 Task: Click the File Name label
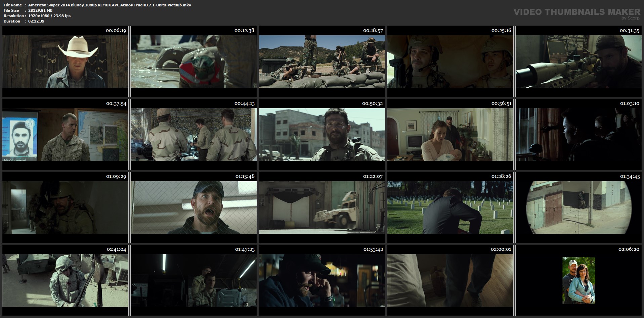[x=13, y=5]
